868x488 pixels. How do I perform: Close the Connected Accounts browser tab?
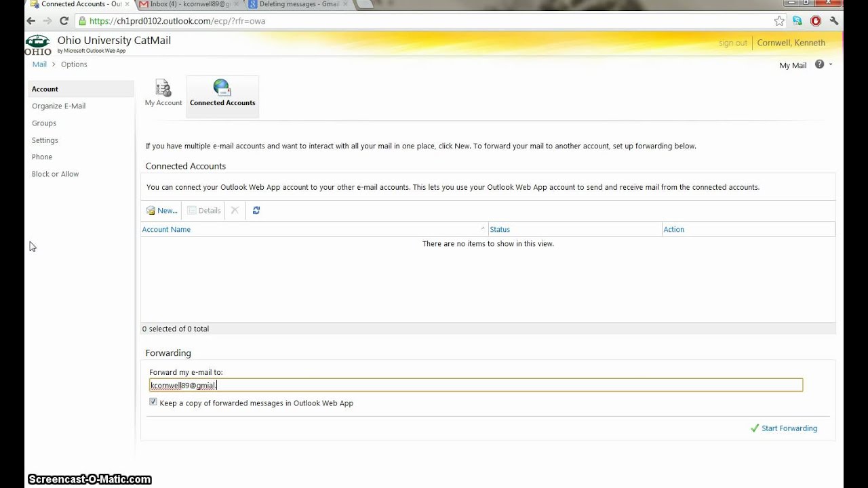(x=127, y=4)
